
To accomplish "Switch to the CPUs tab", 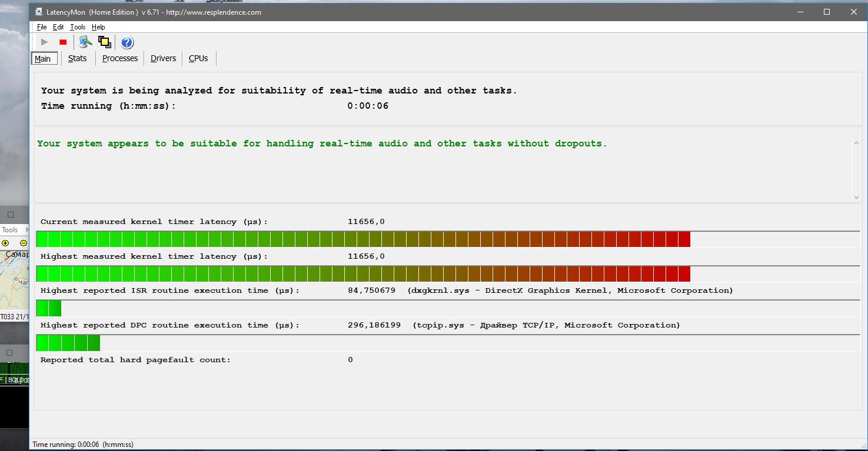I will [x=198, y=58].
